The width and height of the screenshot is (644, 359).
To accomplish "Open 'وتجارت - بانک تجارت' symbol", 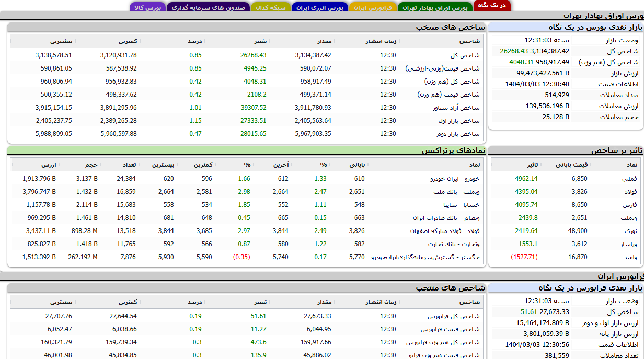I will 454,244.
